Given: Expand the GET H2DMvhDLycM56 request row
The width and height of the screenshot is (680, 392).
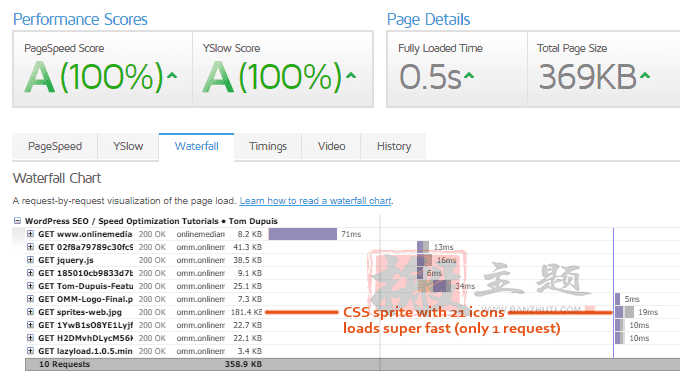Looking at the screenshot, I should click(x=30, y=338).
